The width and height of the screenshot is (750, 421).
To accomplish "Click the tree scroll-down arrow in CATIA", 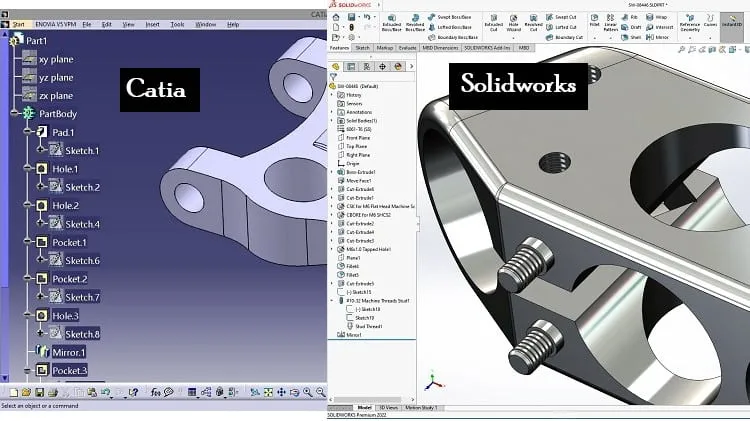I will point(5,378).
